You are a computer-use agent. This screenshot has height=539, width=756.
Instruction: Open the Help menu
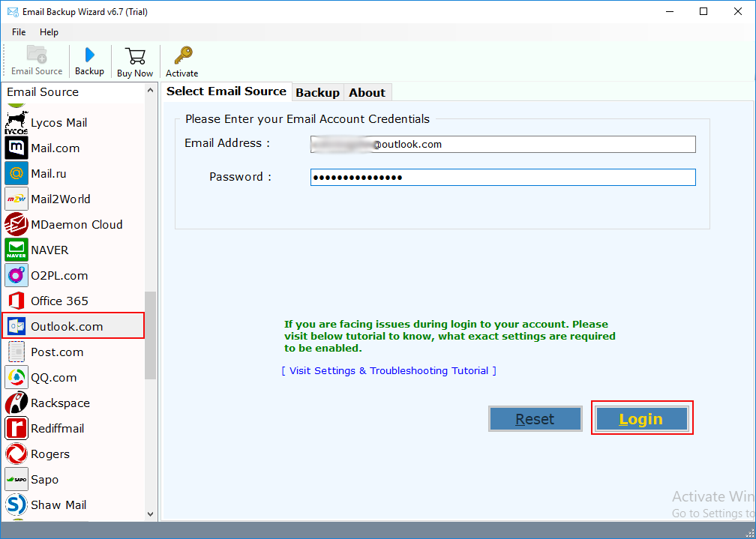pos(49,32)
